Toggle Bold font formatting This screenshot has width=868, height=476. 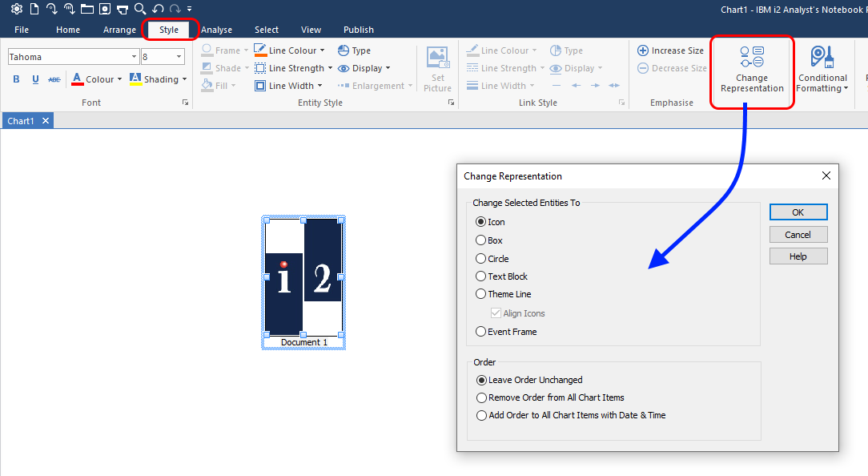tap(16, 79)
